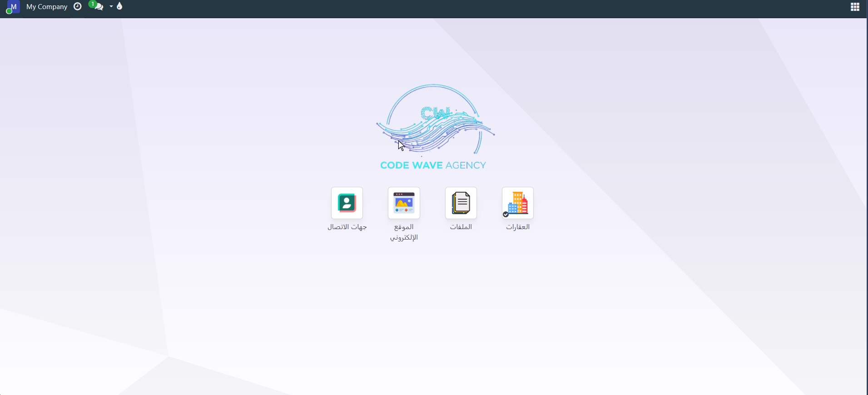
Task: Click the green online status dot on avatar
Action: (9, 11)
